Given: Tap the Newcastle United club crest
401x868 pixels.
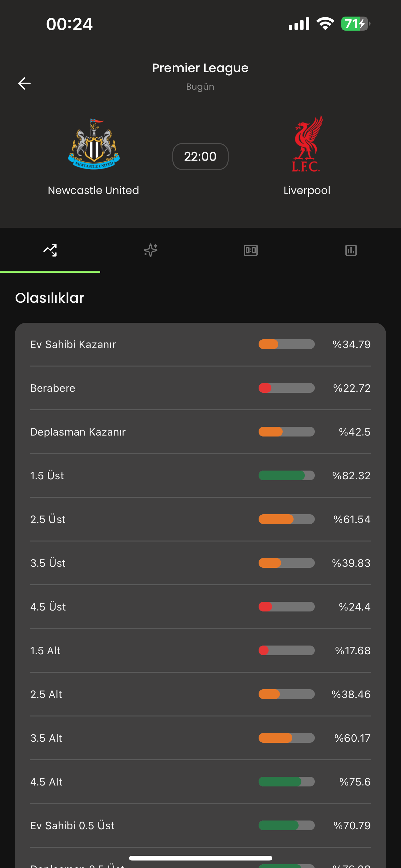Looking at the screenshot, I should click(93, 144).
